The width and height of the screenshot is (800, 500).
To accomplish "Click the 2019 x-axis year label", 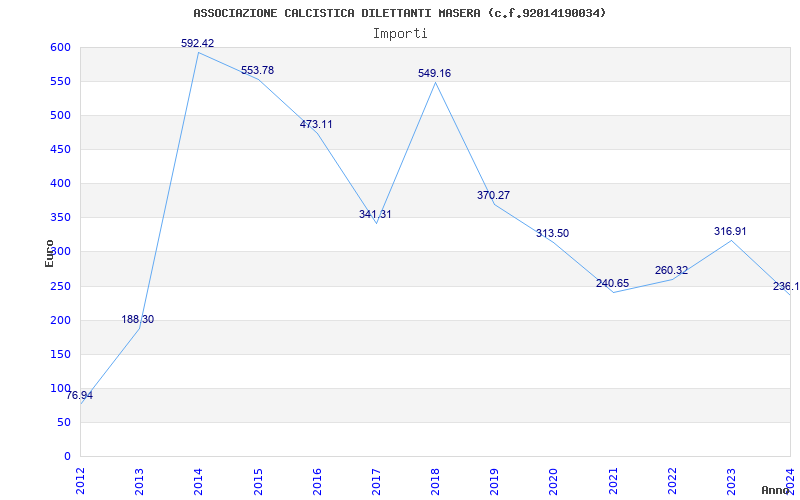I will click(x=494, y=480).
